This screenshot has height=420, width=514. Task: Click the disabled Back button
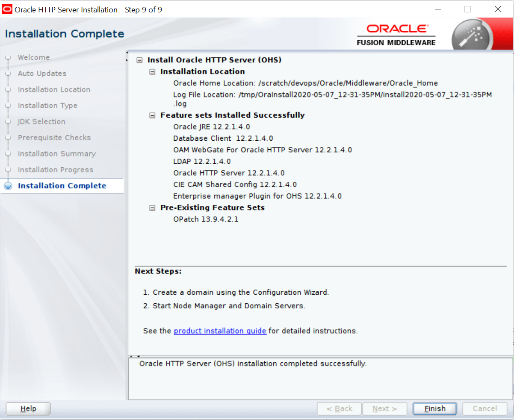[x=339, y=408]
